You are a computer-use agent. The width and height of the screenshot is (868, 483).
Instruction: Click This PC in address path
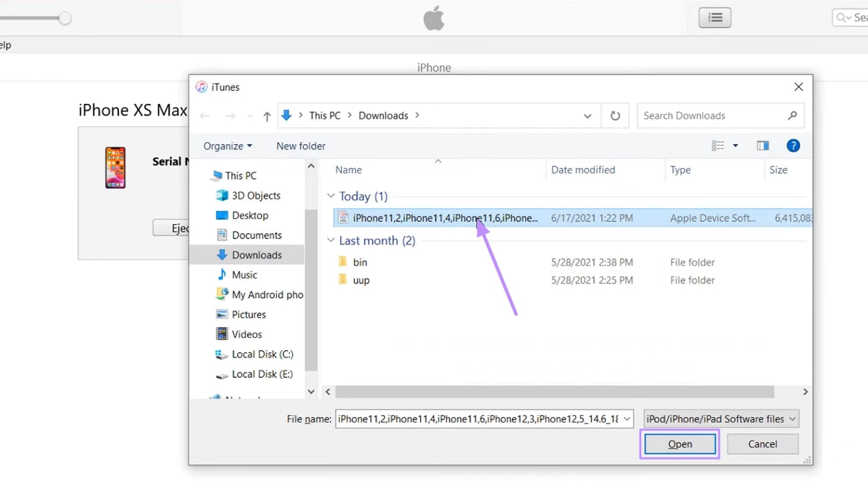pos(324,115)
